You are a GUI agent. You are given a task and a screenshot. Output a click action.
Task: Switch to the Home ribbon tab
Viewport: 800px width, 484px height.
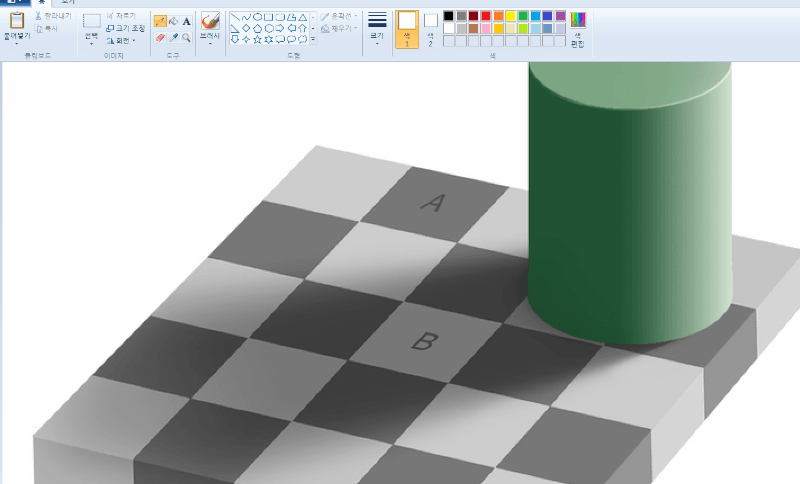pyautogui.click(x=42, y=3)
